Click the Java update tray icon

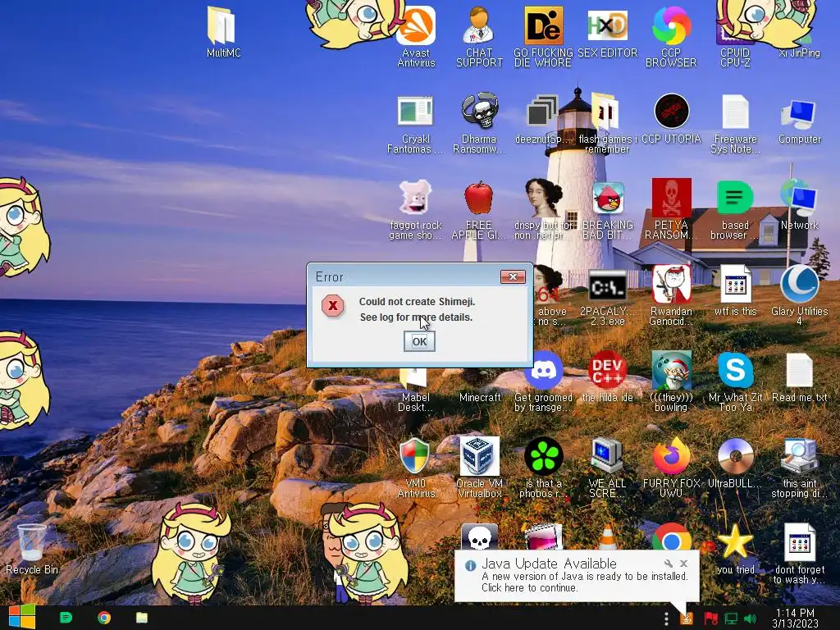coord(687,619)
